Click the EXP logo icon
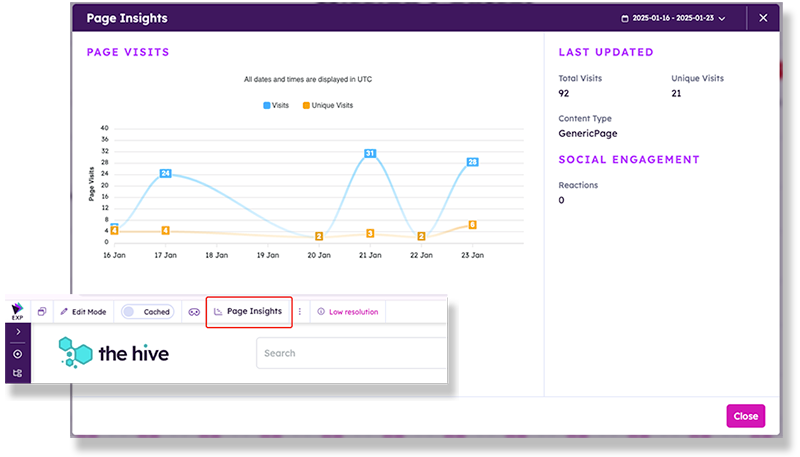This screenshot has height=457, width=800. click(x=18, y=312)
